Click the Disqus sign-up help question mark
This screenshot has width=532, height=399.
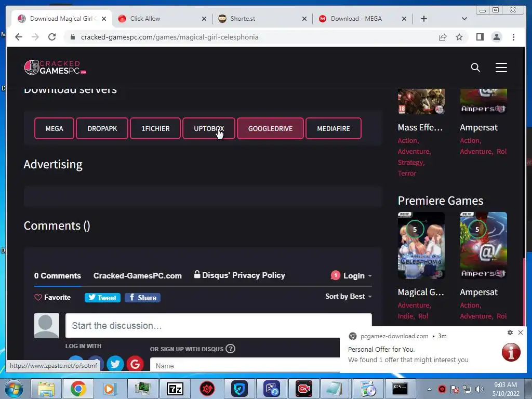pyautogui.click(x=230, y=349)
